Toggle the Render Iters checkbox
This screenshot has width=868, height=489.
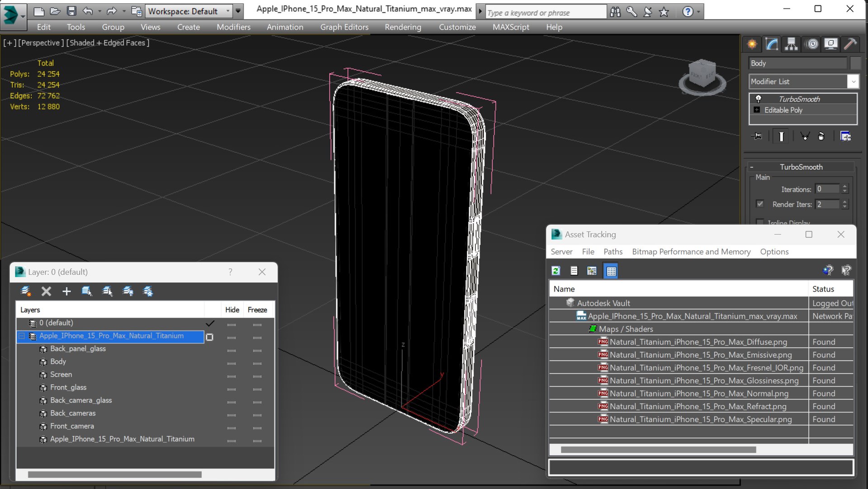pyautogui.click(x=760, y=204)
